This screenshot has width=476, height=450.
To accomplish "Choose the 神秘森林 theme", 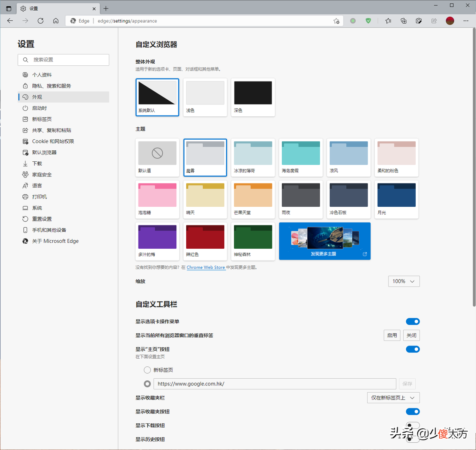I will click(253, 241).
